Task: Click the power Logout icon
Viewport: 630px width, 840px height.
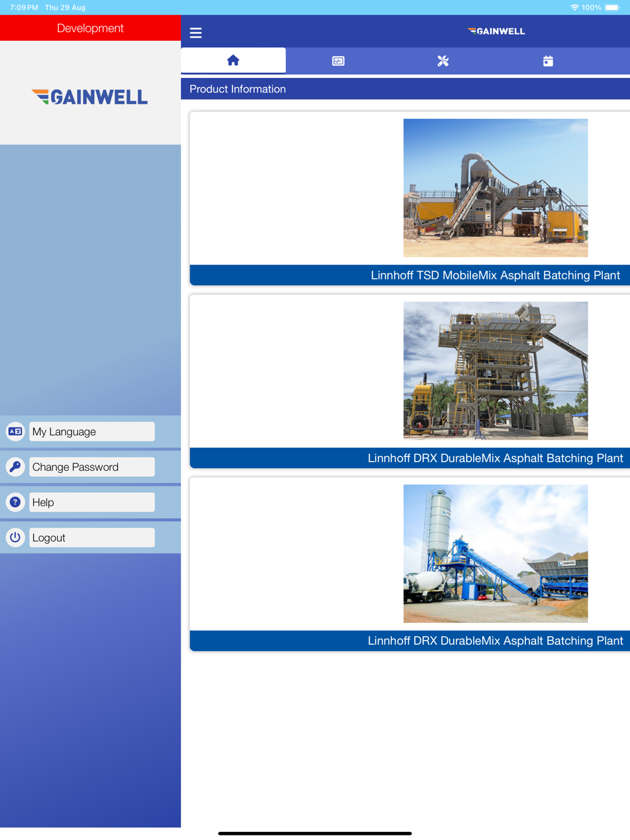Action: (15, 537)
